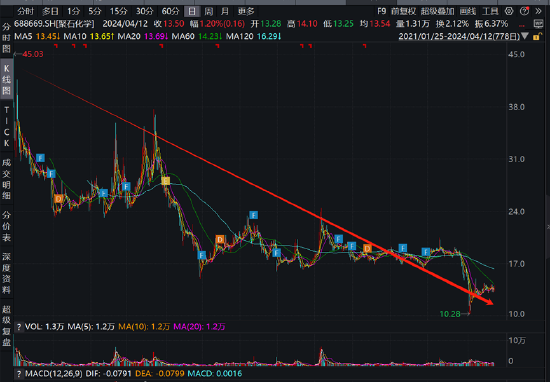Select the 日 daily period
This screenshot has width=550, height=382.
(192, 12)
